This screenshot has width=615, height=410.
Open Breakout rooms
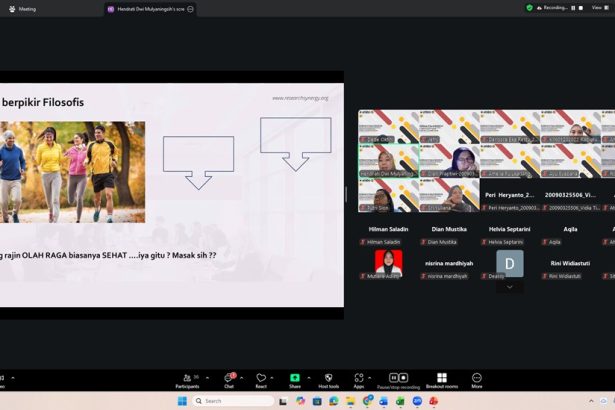coord(441,378)
